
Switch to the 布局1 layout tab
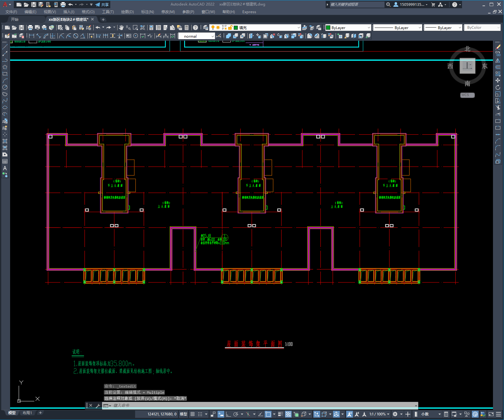[27, 413]
